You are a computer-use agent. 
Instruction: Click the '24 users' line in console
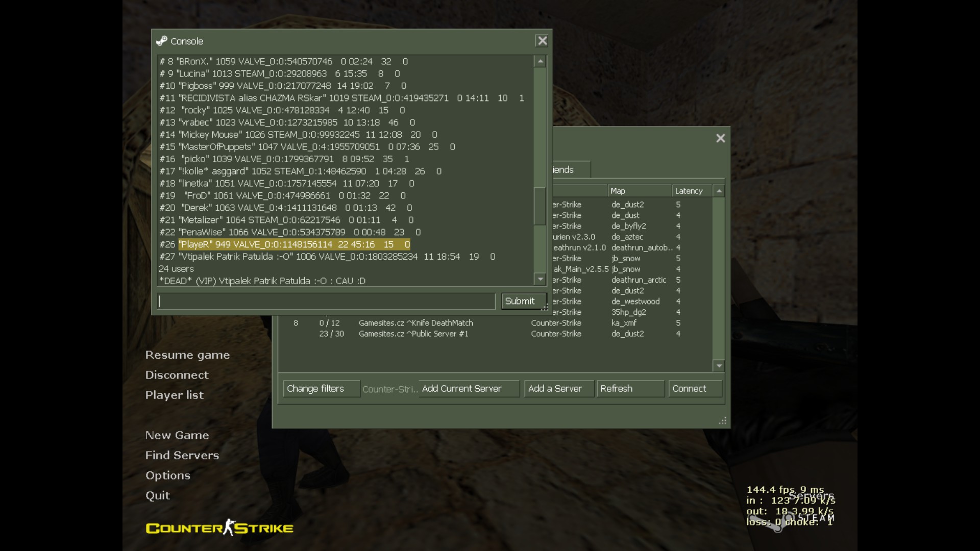176,269
